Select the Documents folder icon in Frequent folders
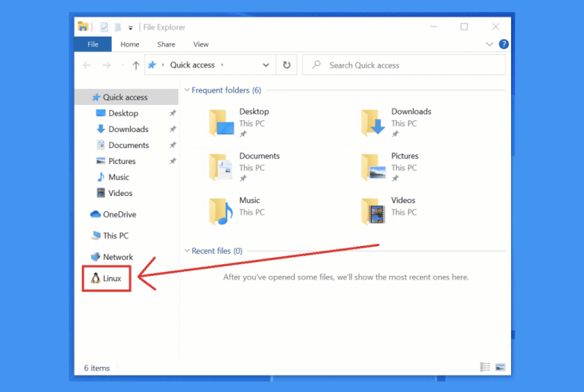The height and width of the screenshot is (392, 584). tap(221, 167)
